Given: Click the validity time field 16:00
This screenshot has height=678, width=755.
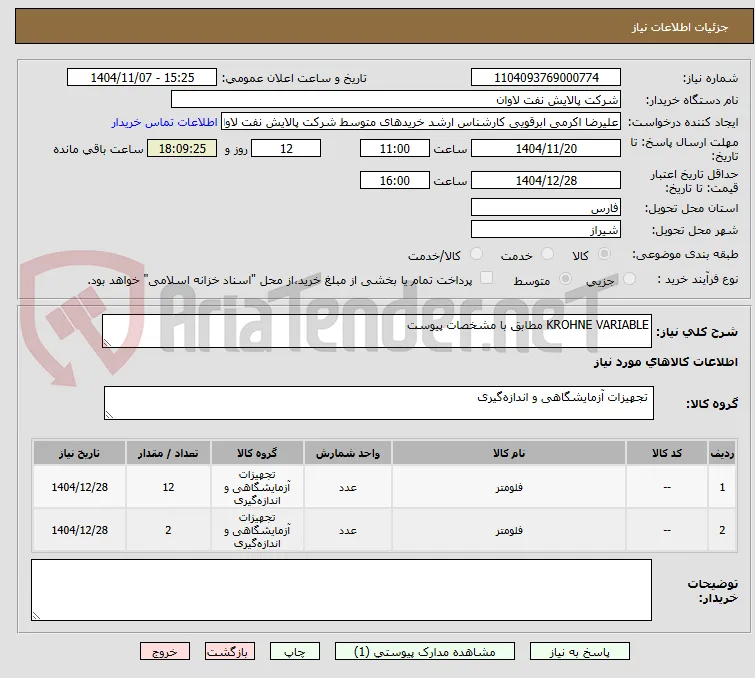Looking at the screenshot, I should [x=394, y=180].
